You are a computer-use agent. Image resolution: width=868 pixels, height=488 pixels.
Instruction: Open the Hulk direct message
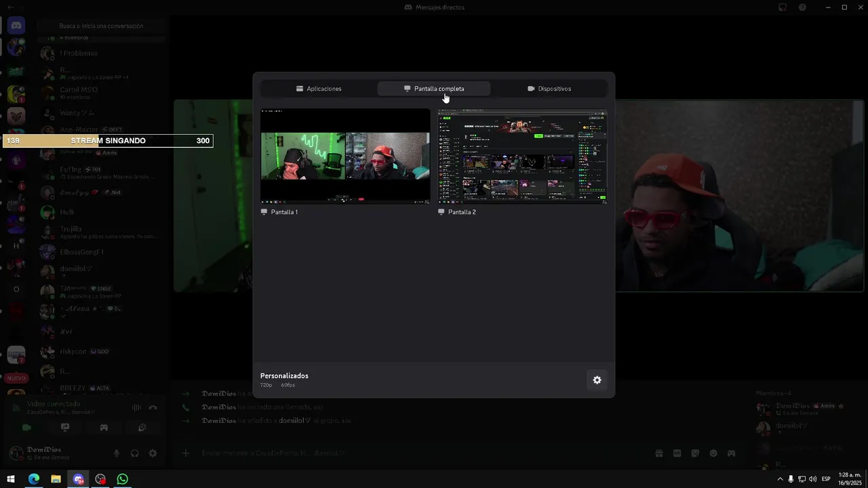click(102, 212)
